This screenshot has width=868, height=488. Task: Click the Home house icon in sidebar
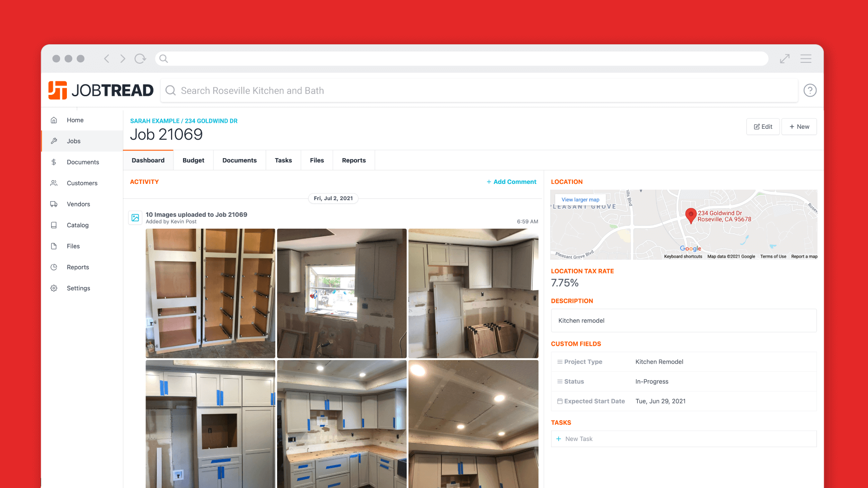(x=54, y=120)
